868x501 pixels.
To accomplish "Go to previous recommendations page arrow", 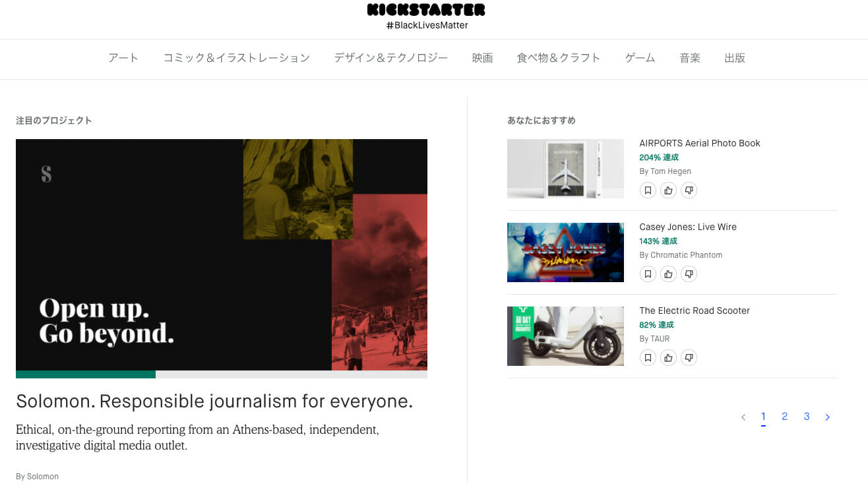I will (743, 417).
